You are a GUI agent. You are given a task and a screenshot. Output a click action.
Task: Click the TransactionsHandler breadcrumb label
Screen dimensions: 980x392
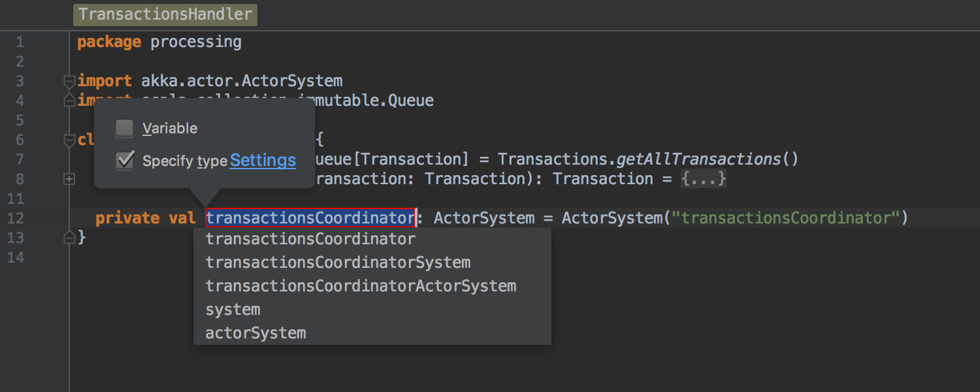(x=165, y=14)
